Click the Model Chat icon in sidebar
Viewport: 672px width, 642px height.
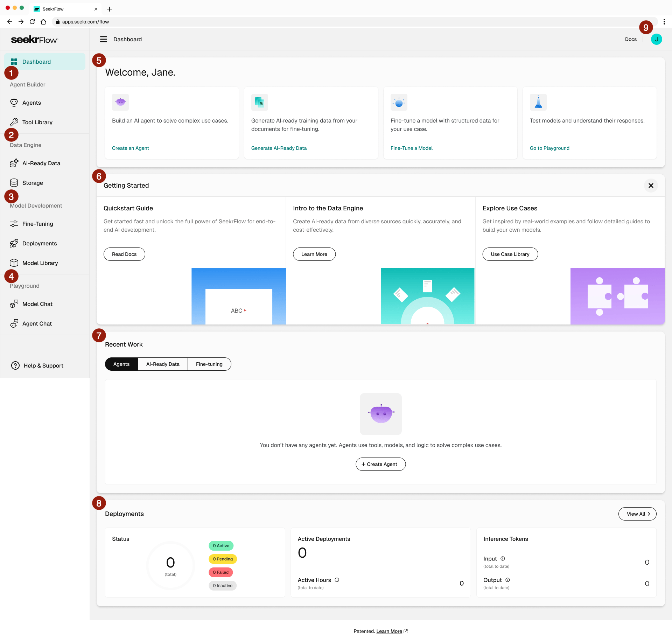[14, 304]
